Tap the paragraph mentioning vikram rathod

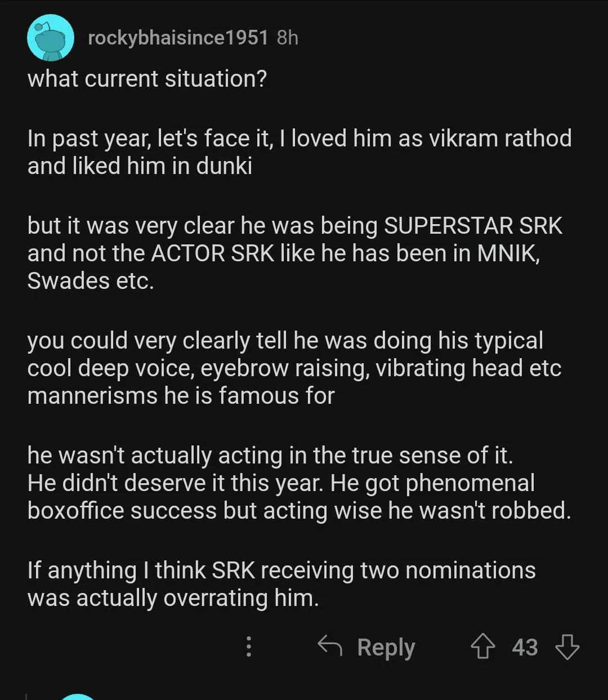click(299, 151)
